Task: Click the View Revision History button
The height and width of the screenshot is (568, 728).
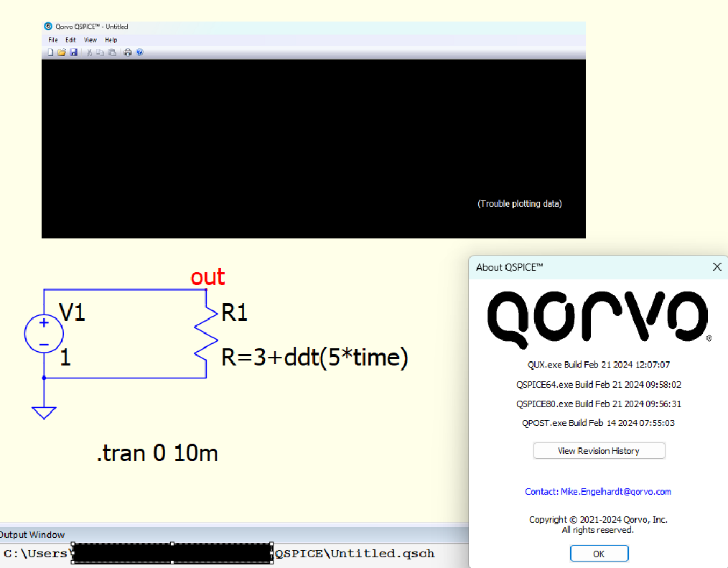Action: tap(599, 451)
